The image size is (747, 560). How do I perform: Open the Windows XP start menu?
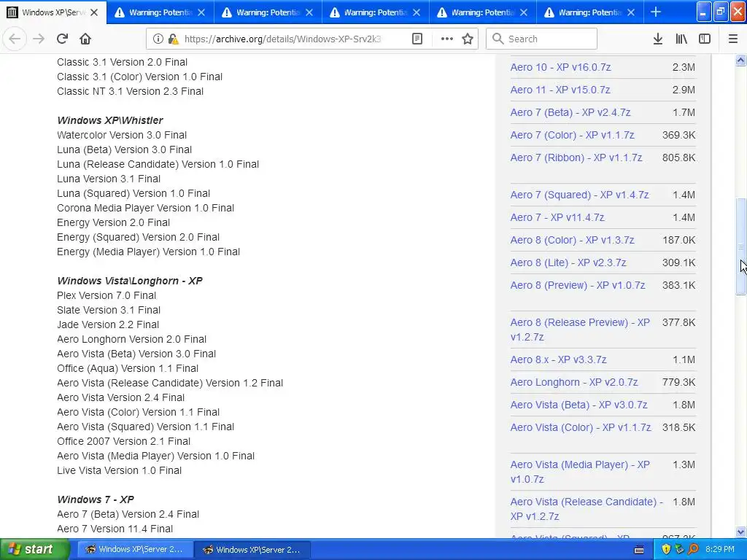pyautogui.click(x=34, y=549)
